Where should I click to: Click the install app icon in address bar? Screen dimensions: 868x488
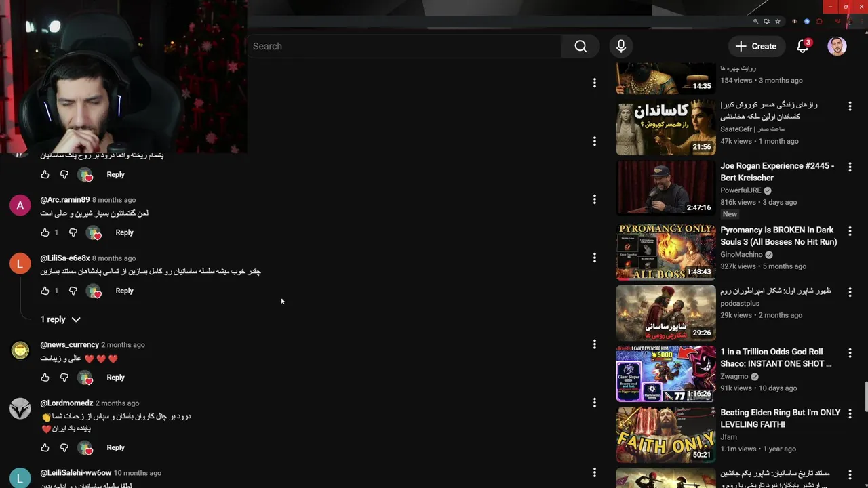coord(767,22)
